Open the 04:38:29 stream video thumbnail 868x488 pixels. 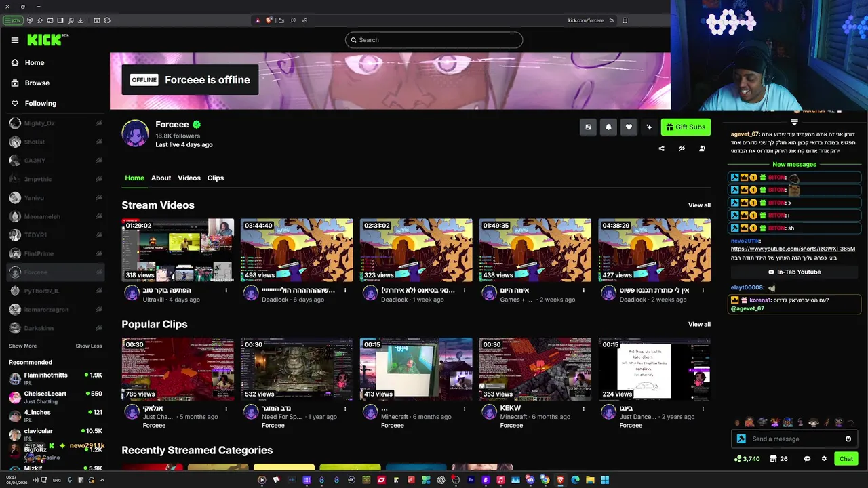pyautogui.click(x=654, y=250)
